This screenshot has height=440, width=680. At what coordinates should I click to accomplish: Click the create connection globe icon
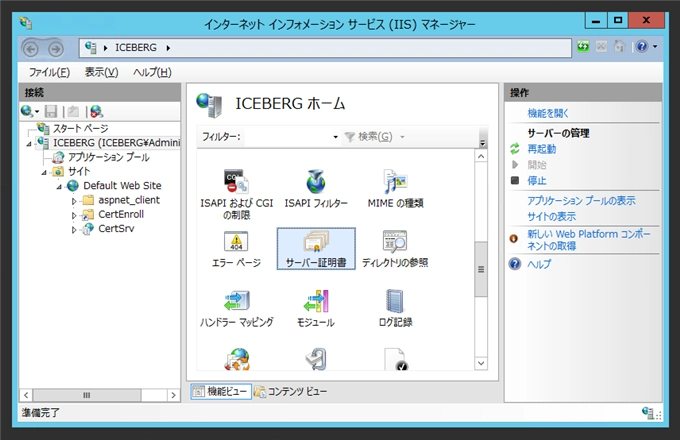pyautogui.click(x=26, y=111)
